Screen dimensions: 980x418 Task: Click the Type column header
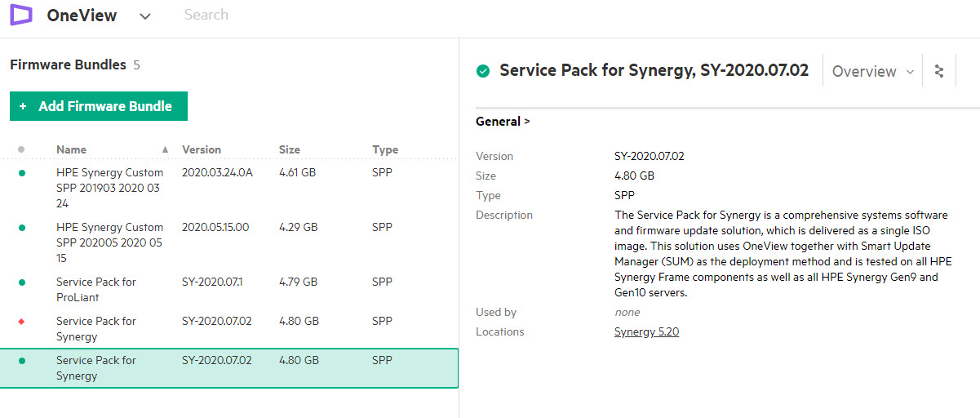pos(385,149)
